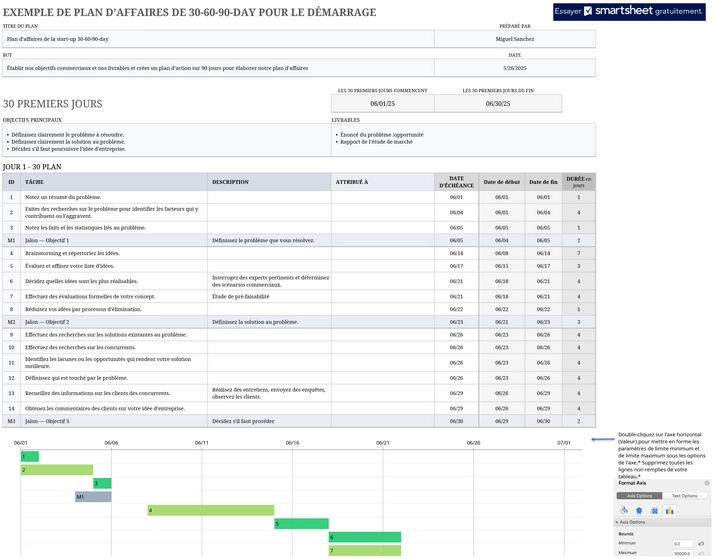The height and width of the screenshot is (559, 713).
Task: Click the 07/01 axis label on chart
Action: 564,443
